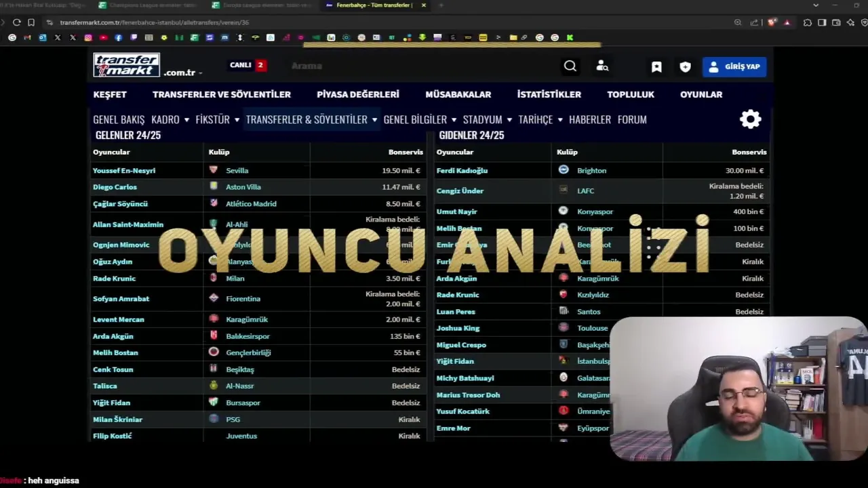Open Gmail bookmark in bookmarks bar
Screen dimensions: 868x488
pyautogui.click(x=27, y=38)
